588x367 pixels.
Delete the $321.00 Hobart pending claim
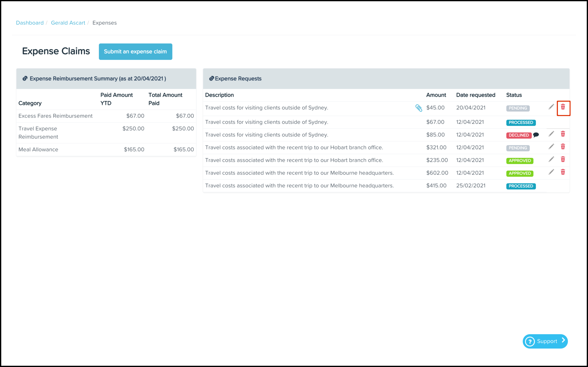point(563,147)
